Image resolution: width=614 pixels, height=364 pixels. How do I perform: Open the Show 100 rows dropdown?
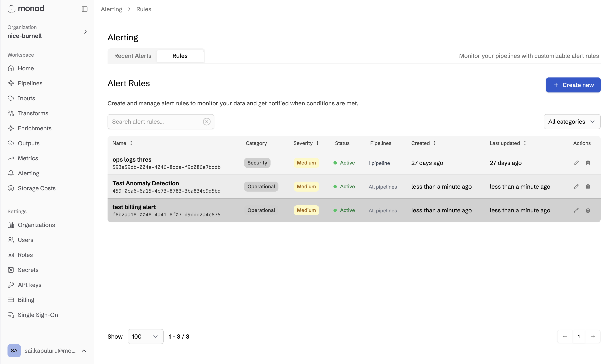point(145,336)
